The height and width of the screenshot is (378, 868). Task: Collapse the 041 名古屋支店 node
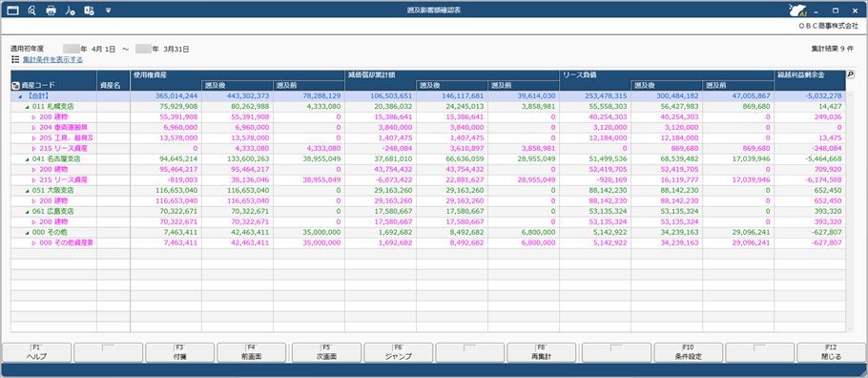click(27, 158)
